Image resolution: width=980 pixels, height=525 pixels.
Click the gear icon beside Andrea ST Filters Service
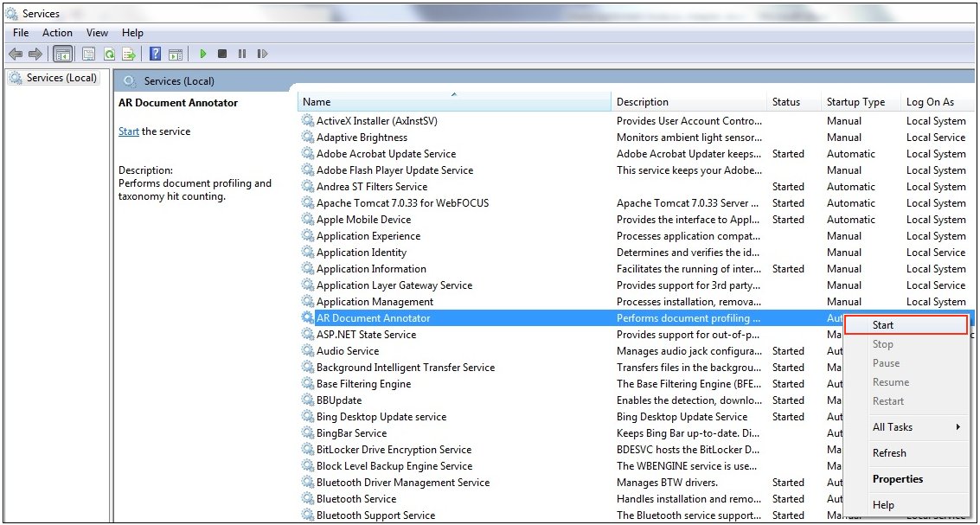pos(308,186)
